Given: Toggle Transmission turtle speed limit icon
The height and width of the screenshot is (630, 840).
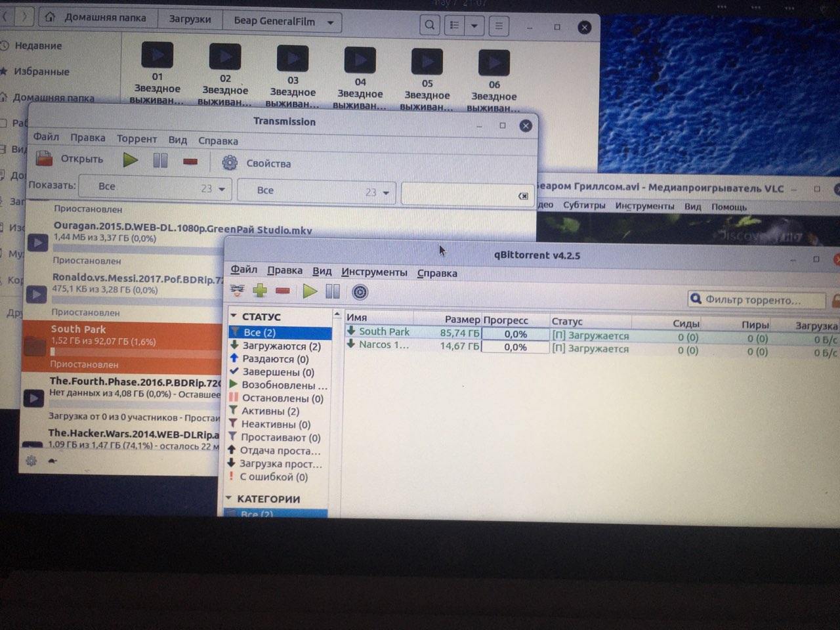Looking at the screenshot, I should (x=52, y=461).
